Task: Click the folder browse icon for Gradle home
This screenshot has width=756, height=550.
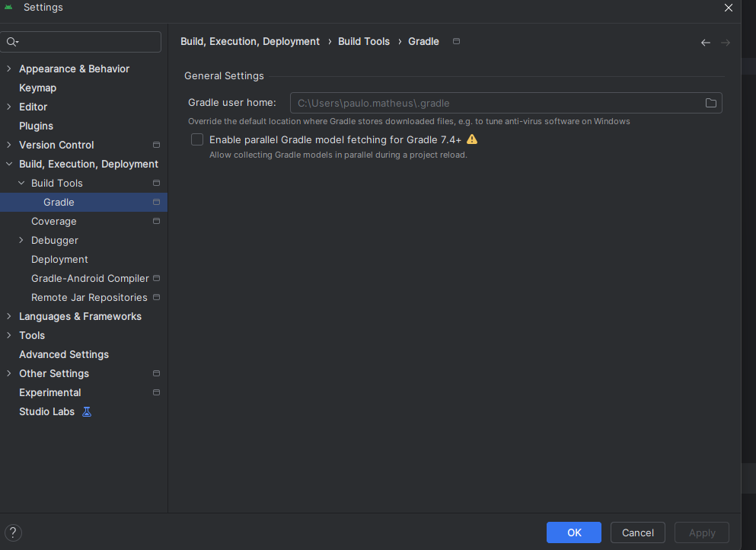Action: [710, 103]
